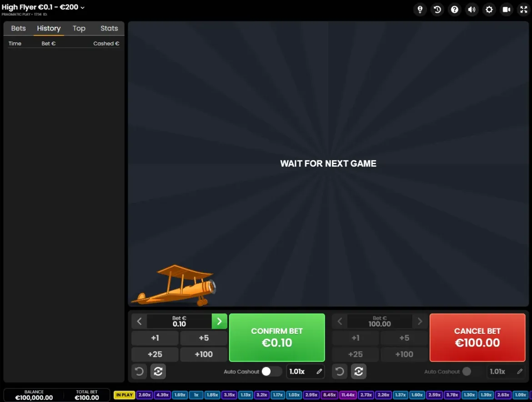532x402 pixels.
Task: Click the video camera icon
Action: pos(506,10)
